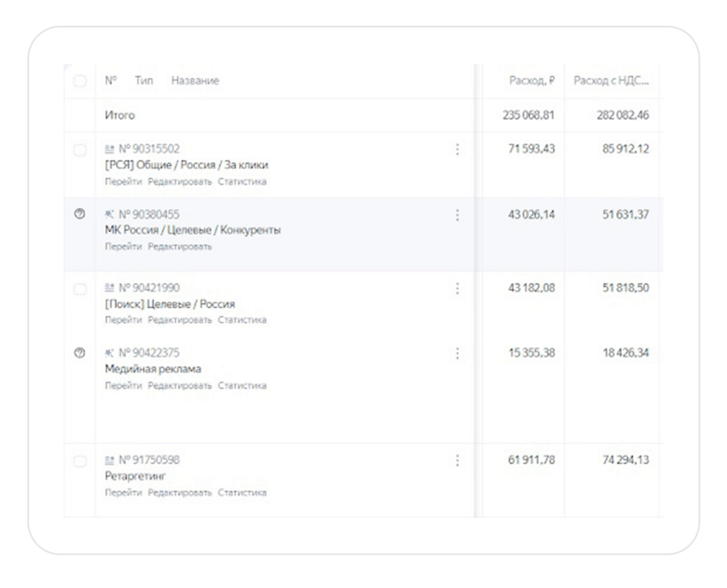Toggle the select-all checkbox in table header
This screenshot has width=727, height=588.
point(79,81)
